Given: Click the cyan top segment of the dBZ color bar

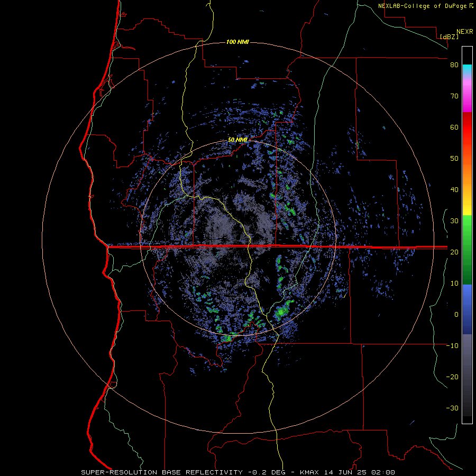Looking at the screenshot, I should coord(467,70).
